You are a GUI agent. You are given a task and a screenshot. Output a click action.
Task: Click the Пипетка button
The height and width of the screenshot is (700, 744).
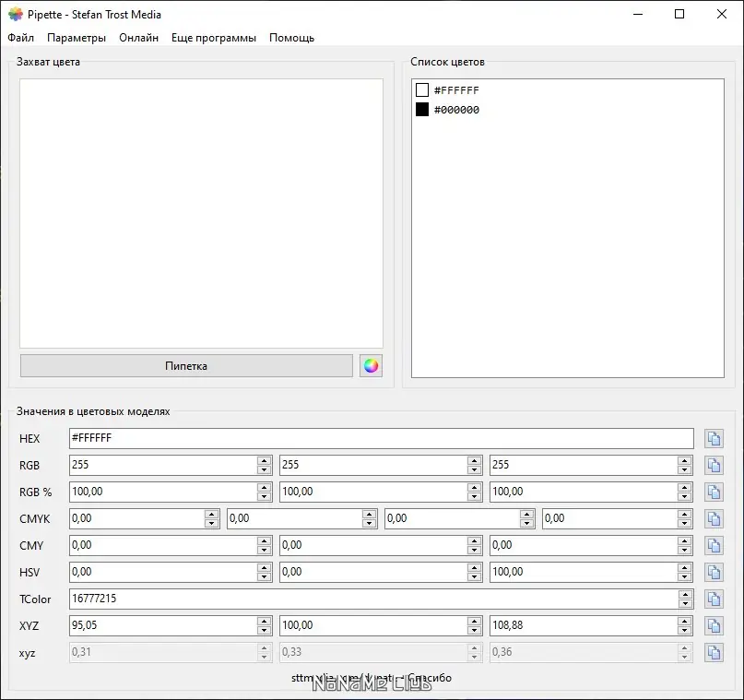point(186,366)
